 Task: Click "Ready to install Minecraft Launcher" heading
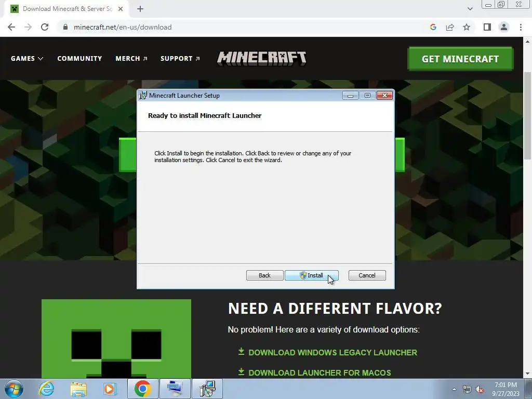(205, 116)
